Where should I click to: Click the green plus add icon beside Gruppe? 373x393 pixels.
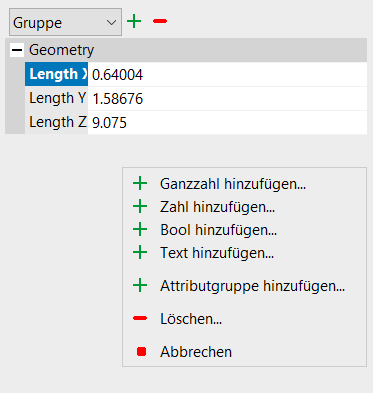(134, 21)
